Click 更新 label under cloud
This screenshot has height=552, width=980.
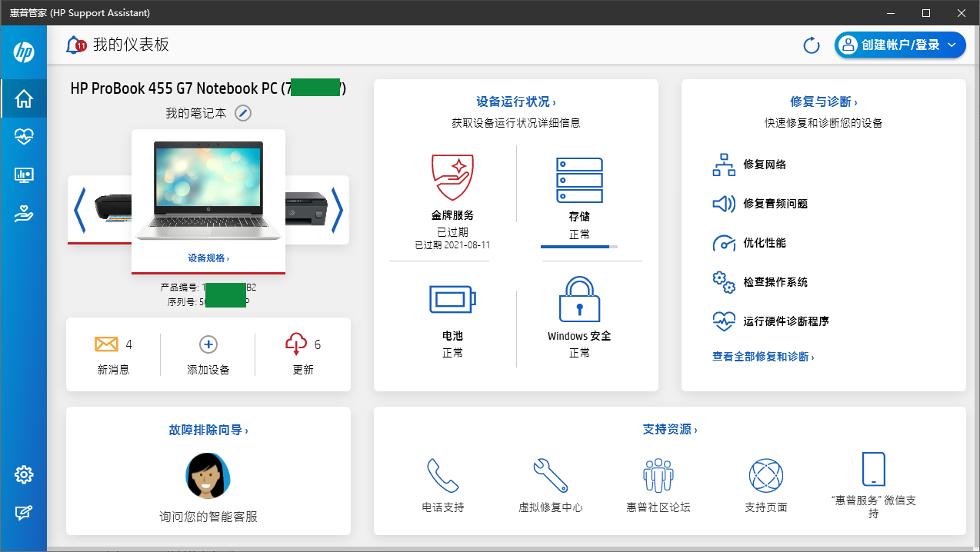(x=303, y=370)
